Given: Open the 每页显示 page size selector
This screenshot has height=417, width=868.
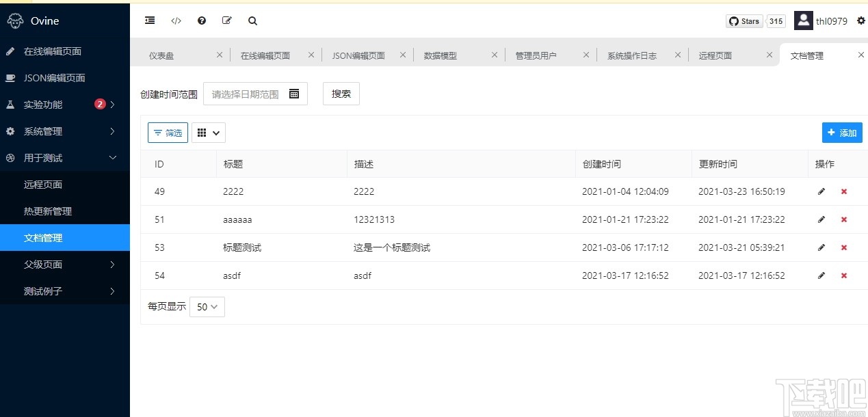Looking at the screenshot, I should [x=207, y=307].
